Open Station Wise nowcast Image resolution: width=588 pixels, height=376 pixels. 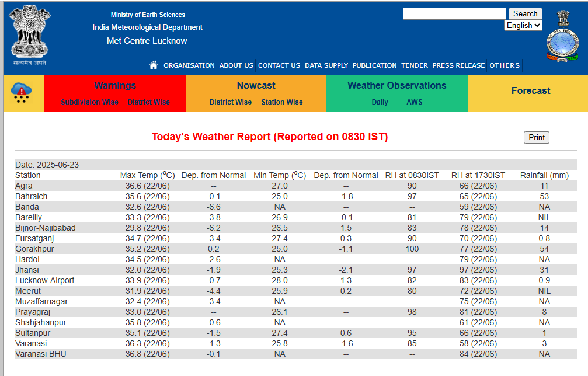[282, 102]
